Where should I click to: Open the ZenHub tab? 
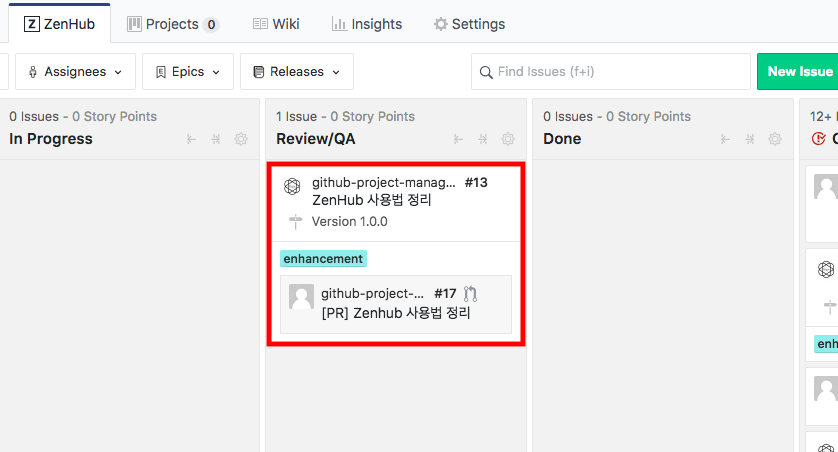pos(59,24)
